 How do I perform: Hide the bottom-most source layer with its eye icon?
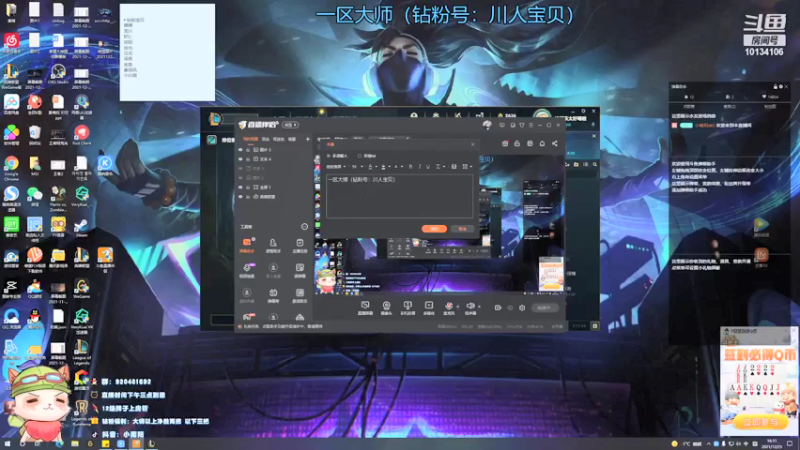(x=240, y=196)
